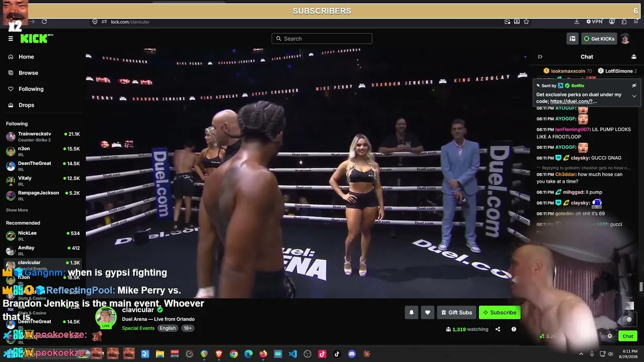Share the stream via share icon

pyautogui.click(x=498, y=329)
